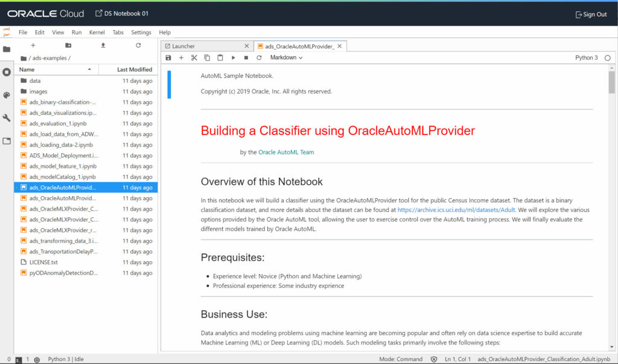Select the data folder
Image resolution: width=618 pixels, height=364 pixels.
tap(86, 81)
